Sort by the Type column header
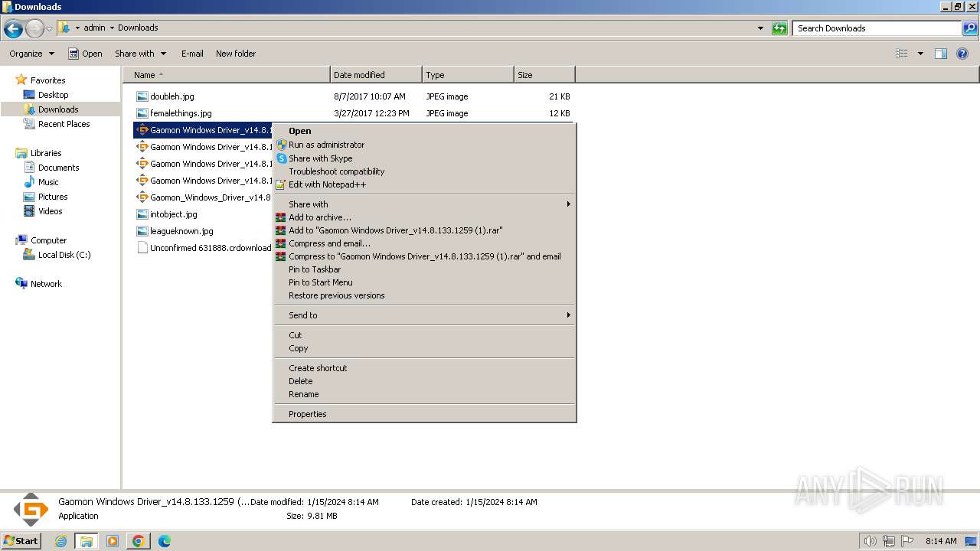This screenshot has width=980, height=551. point(468,75)
